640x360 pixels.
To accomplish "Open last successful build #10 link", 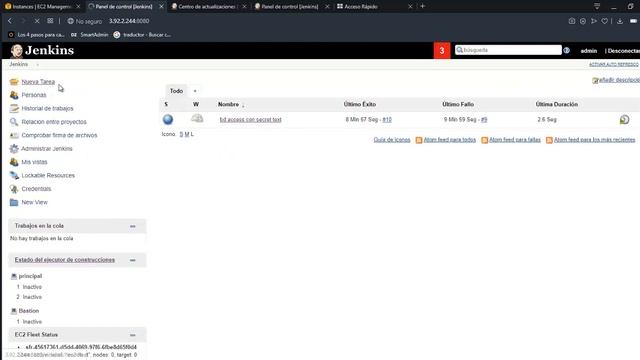I will (x=387, y=120).
